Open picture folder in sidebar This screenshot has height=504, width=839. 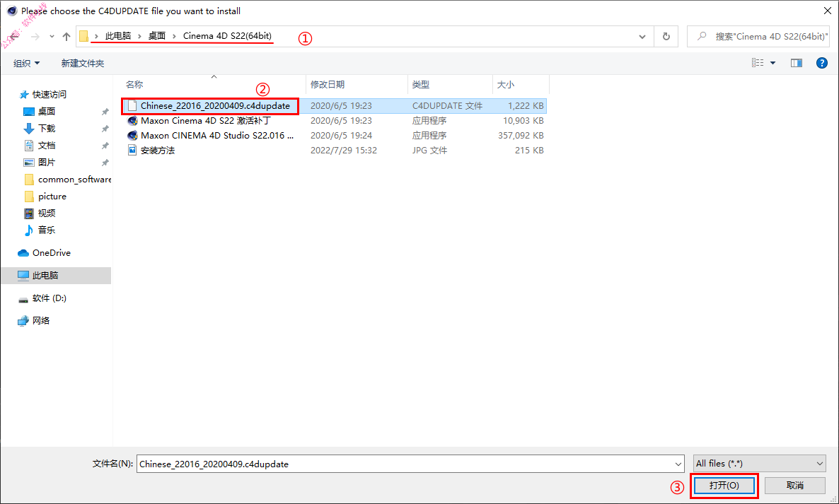52,197
